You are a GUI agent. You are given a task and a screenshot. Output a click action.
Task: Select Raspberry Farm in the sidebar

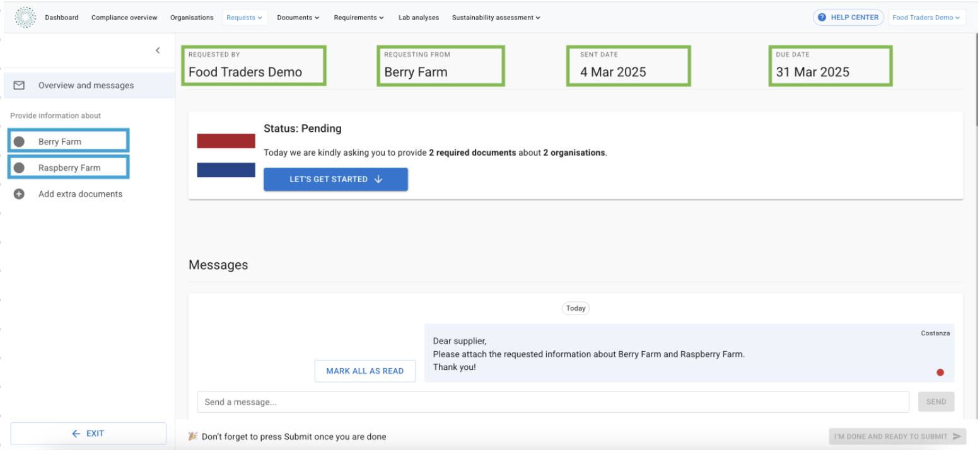pos(69,167)
